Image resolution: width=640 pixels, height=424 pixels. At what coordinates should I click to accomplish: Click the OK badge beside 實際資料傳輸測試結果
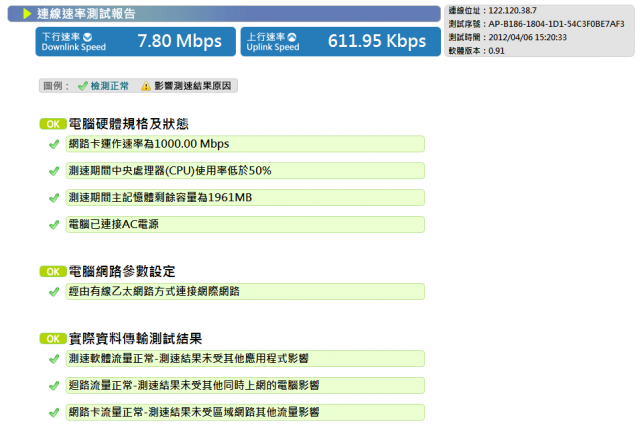point(53,339)
